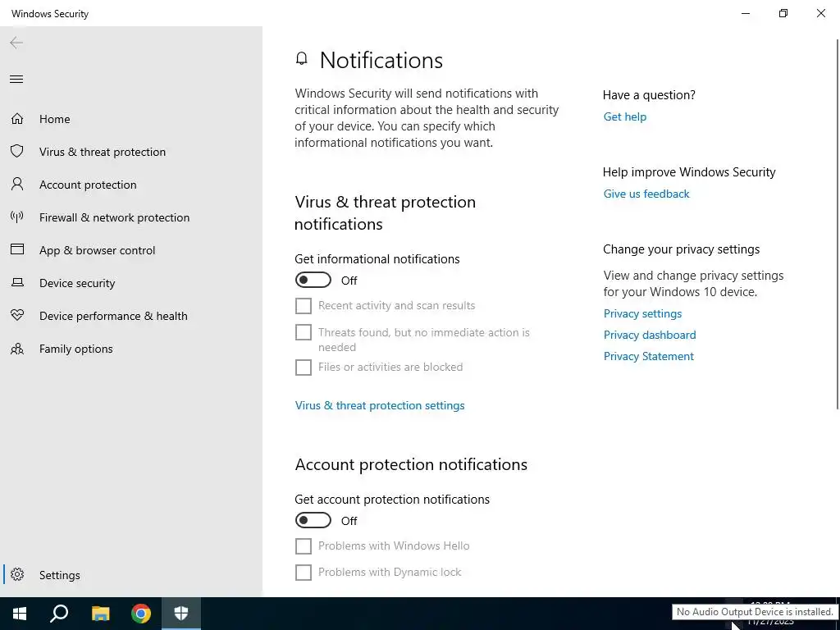Select Settings in the sidebar
The width and height of the screenshot is (840, 630).
131,575
